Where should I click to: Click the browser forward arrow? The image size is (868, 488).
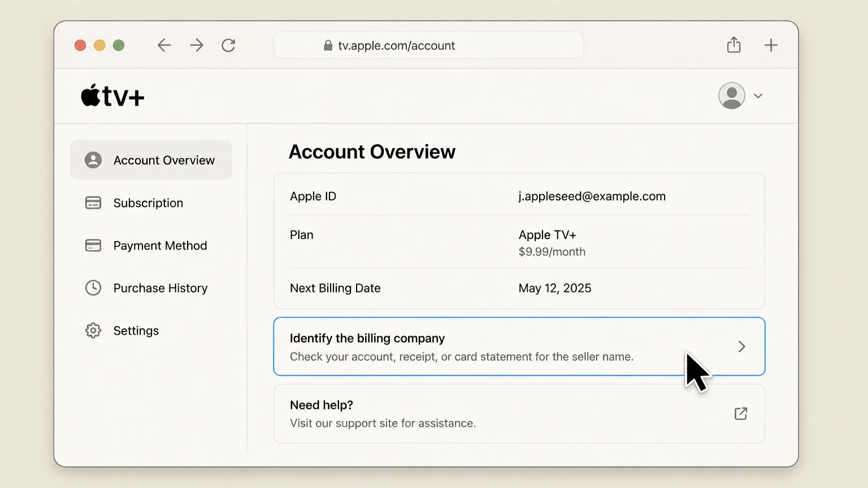197,45
